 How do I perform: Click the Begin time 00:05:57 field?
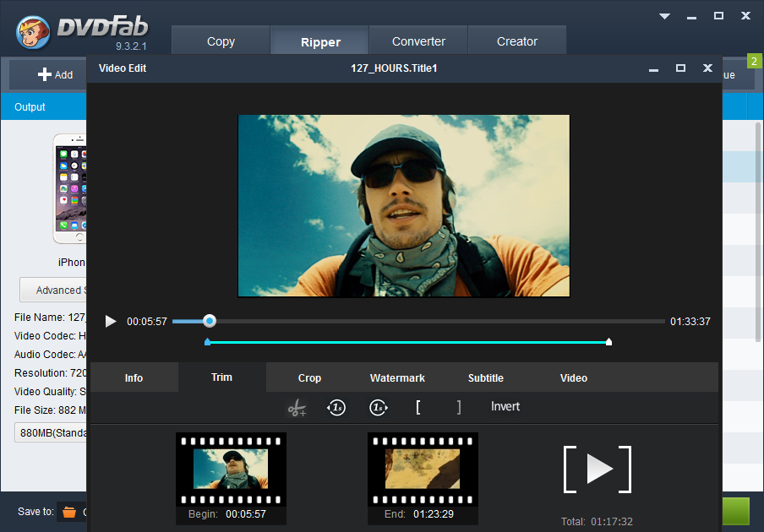tap(246, 514)
